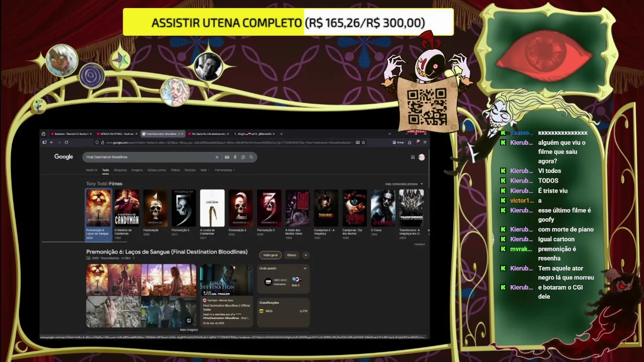Open the Premonição 3 movie poster

click(x=269, y=208)
